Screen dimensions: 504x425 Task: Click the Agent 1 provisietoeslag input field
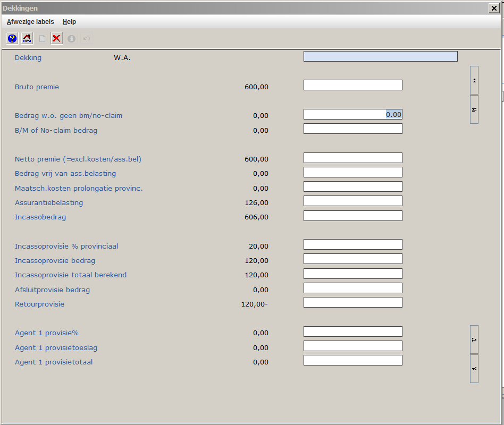pos(352,346)
